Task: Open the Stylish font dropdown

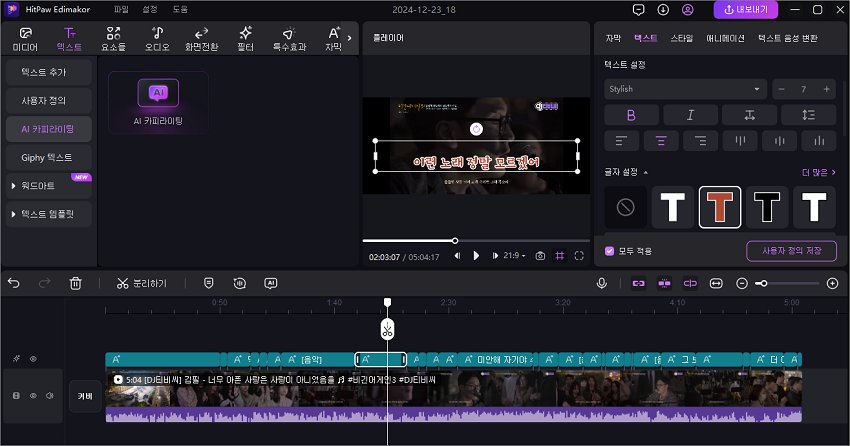Action: pos(685,89)
